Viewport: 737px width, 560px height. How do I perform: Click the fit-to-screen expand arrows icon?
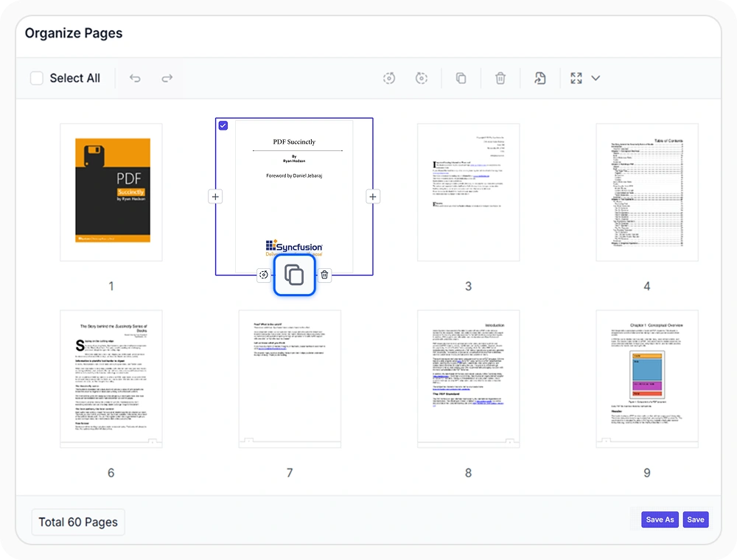(x=576, y=78)
